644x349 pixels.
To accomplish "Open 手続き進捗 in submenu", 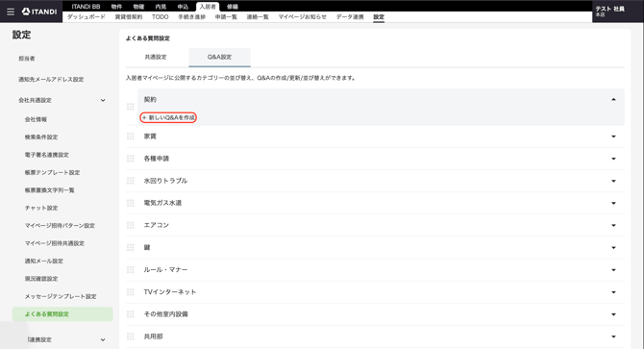I will click(x=192, y=17).
